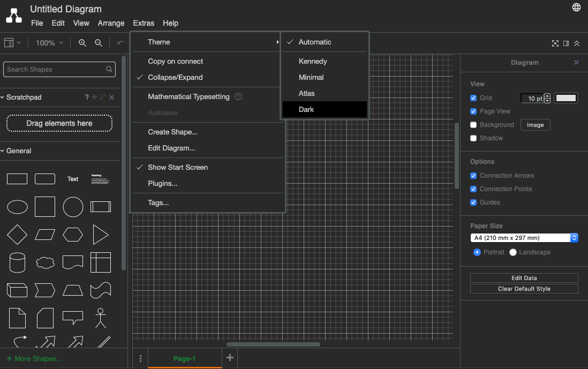The width and height of the screenshot is (588, 369).
Task: Select the Rounded Rectangle shape
Action: pyautogui.click(x=45, y=179)
